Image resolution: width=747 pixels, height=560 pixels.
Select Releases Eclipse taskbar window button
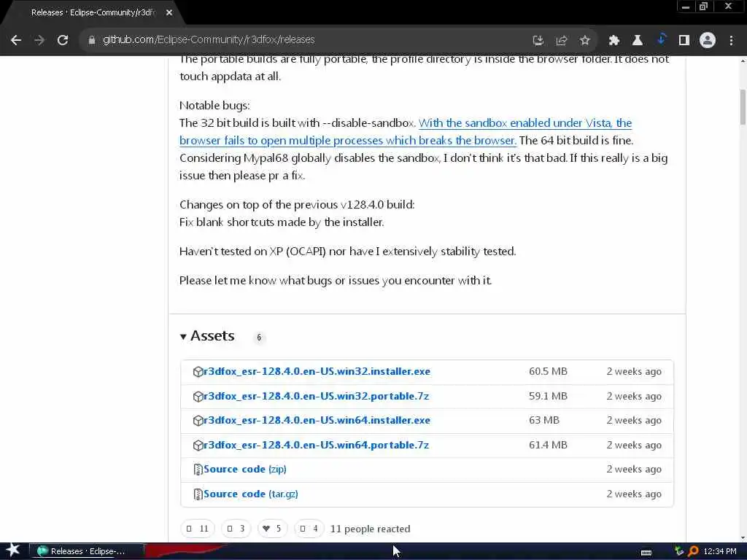(x=87, y=551)
